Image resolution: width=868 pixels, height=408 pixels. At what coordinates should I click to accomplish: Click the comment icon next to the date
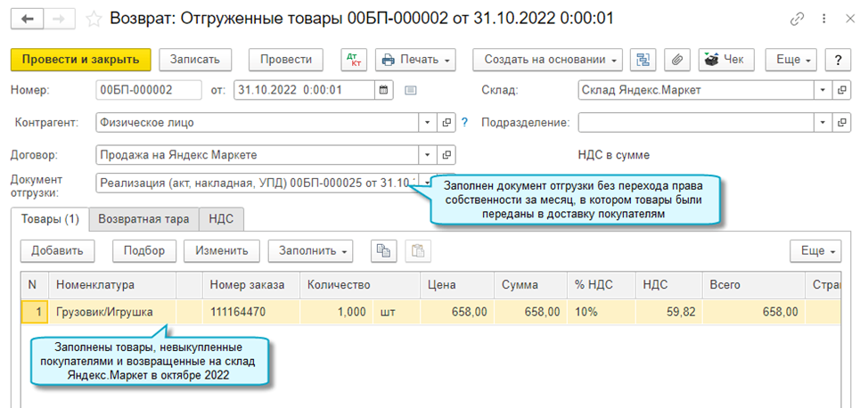point(411,90)
